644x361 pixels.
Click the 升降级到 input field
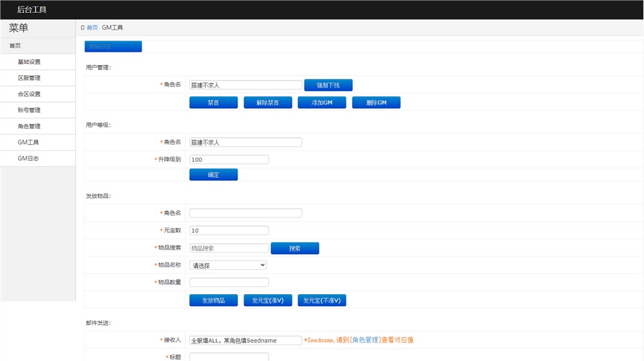click(x=229, y=160)
